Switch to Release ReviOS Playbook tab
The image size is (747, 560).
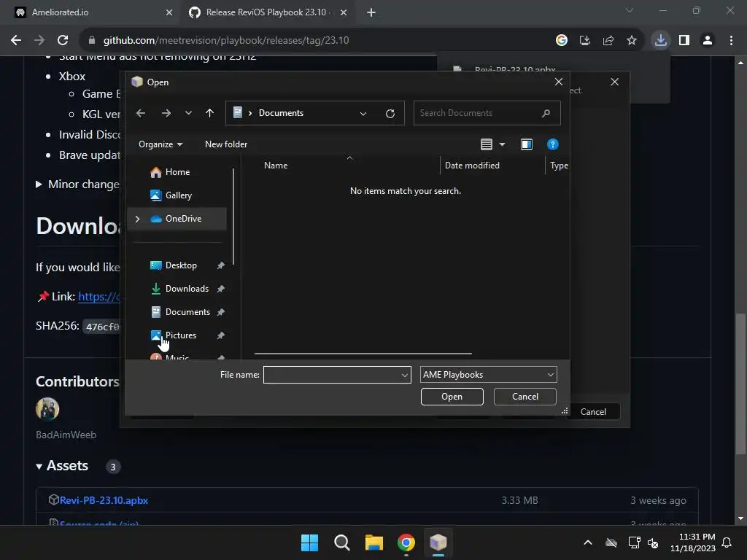point(267,12)
